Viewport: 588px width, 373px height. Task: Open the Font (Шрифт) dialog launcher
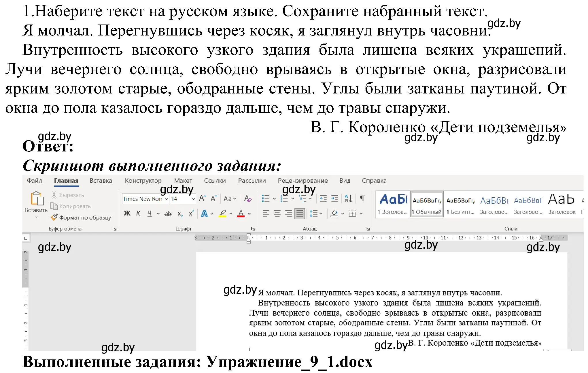coord(253,228)
